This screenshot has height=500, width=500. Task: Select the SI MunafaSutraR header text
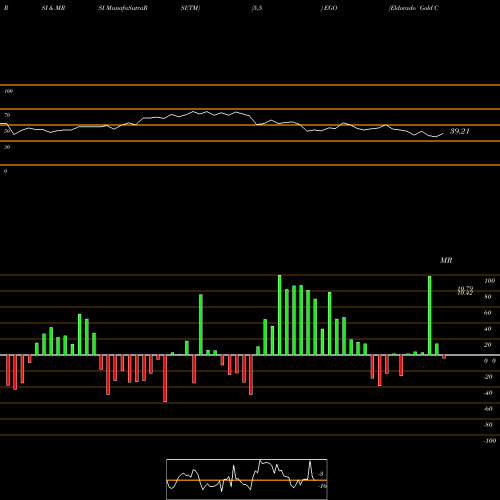click(x=123, y=8)
